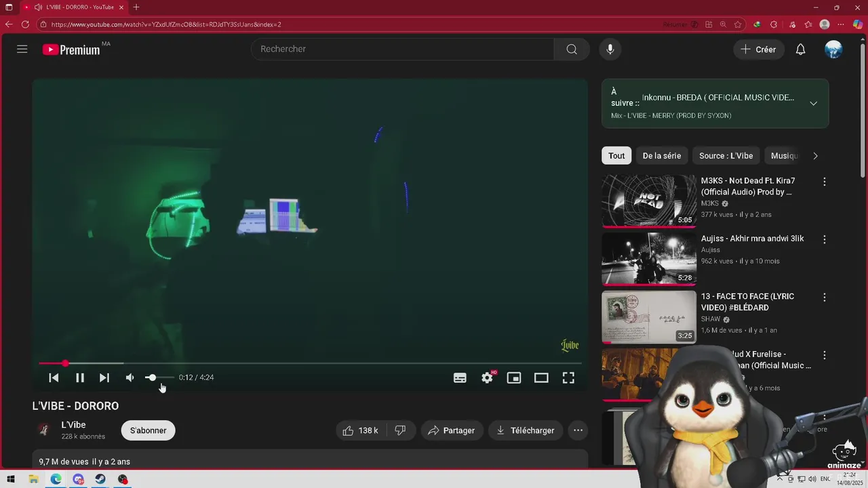Image resolution: width=868 pixels, height=488 pixels.
Task: Open Aujiss Akhir mra andwi 3lik thumbnail
Action: point(649,259)
